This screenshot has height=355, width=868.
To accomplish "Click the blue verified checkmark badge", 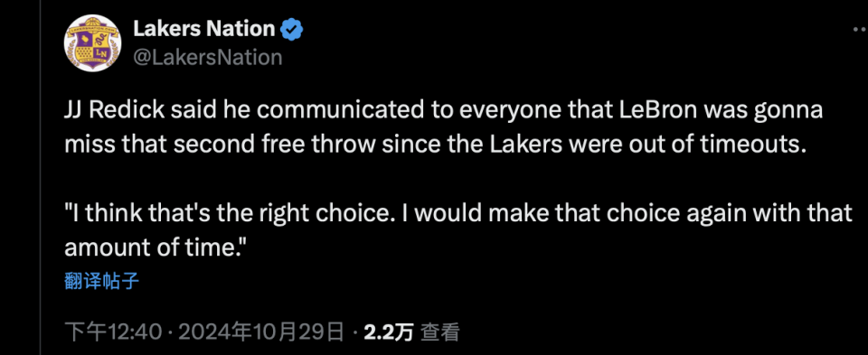I will 292,29.
